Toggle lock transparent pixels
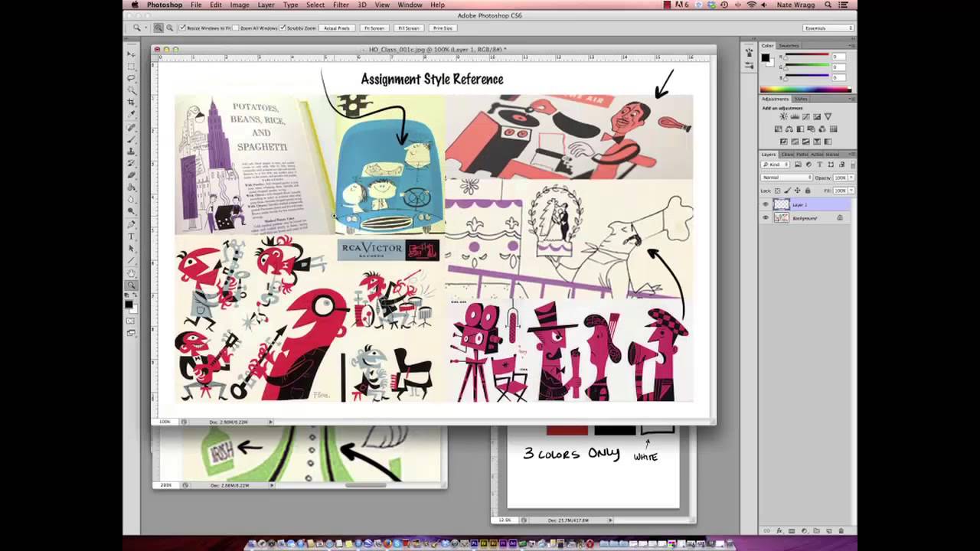The height and width of the screenshot is (551, 980). click(777, 191)
